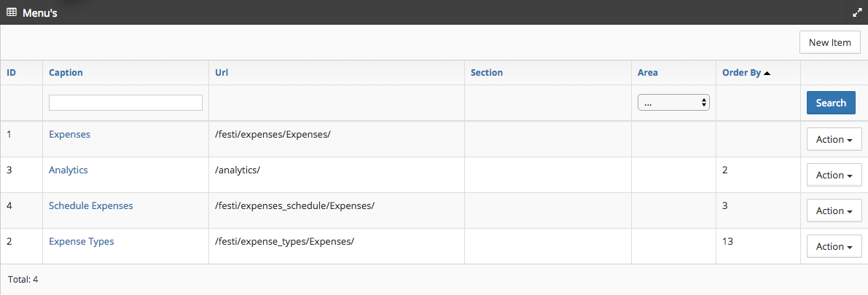
Task: Expand Action menu for Expense Types row
Action: [x=834, y=246]
